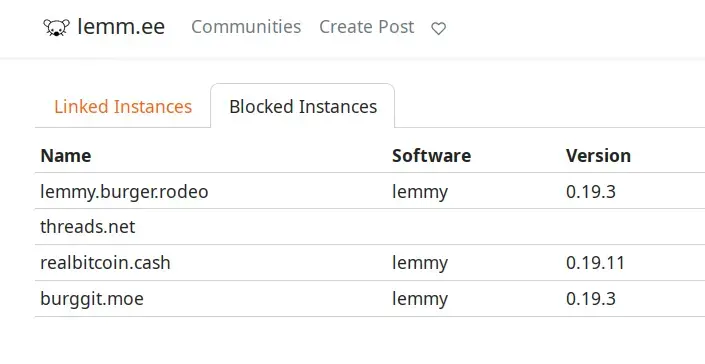Click the Software column header
705x364 pixels.
coord(431,155)
